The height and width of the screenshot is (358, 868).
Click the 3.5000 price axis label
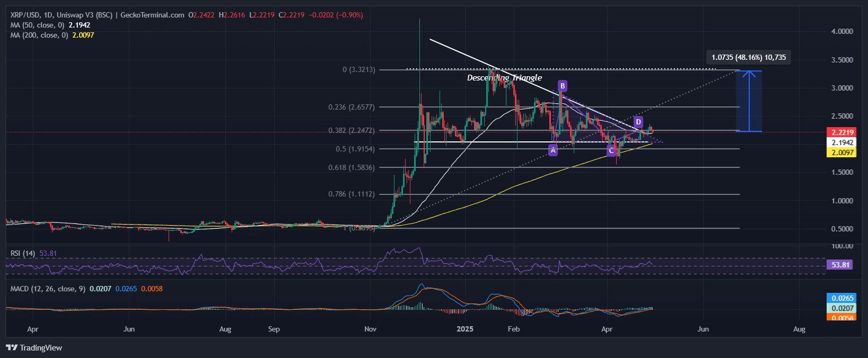tap(842, 60)
